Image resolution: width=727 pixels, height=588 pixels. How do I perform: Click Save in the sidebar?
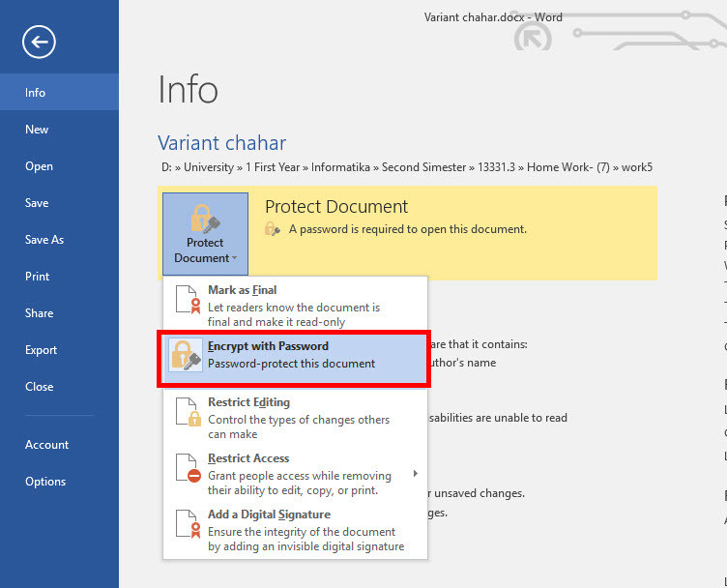[59, 203]
